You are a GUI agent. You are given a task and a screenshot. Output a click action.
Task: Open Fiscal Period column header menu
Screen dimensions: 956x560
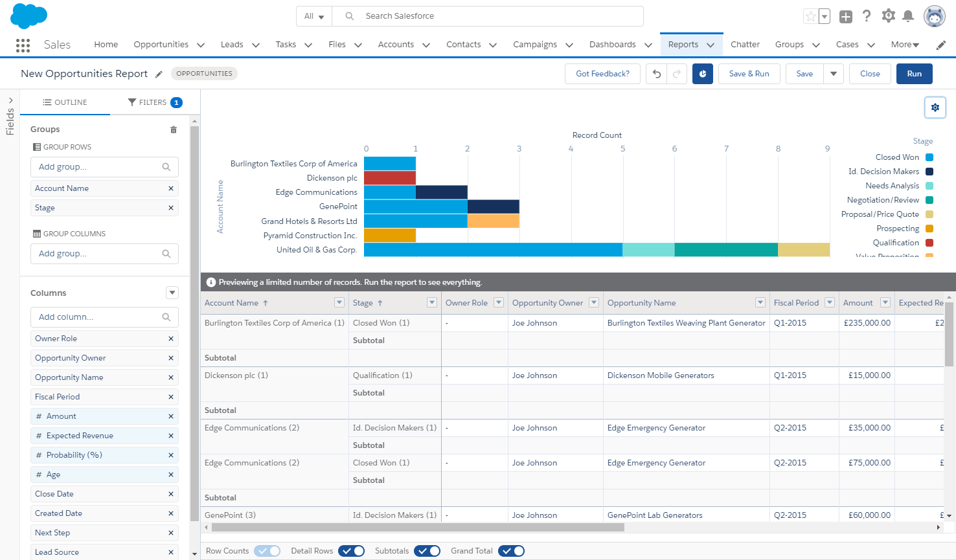pyautogui.click(x=830, y=302)
